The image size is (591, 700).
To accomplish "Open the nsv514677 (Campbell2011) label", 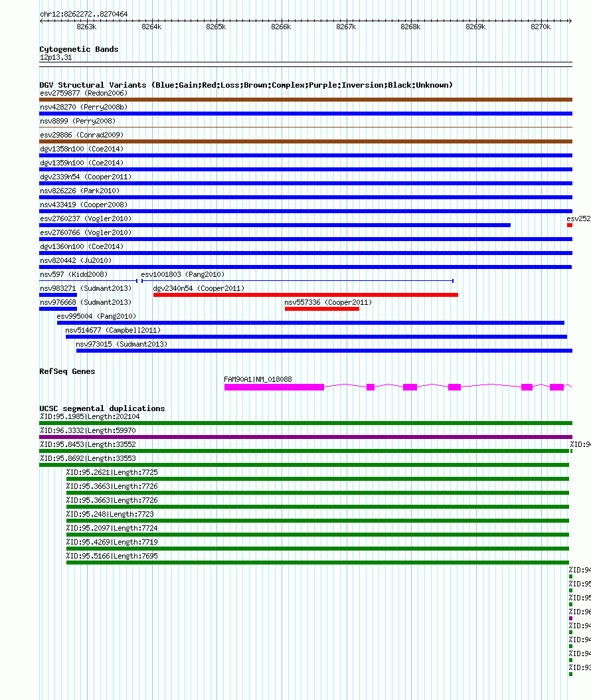I will click(x=113, y=330).
